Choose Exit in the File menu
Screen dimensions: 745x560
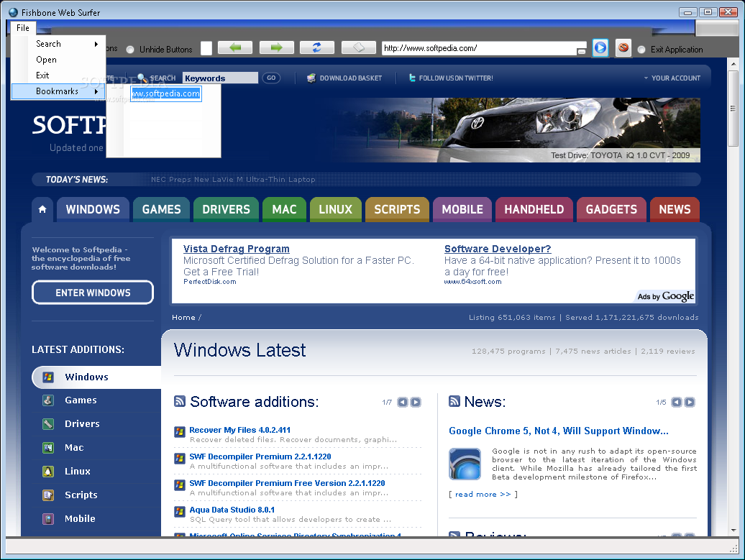click(x=58, y=75)
